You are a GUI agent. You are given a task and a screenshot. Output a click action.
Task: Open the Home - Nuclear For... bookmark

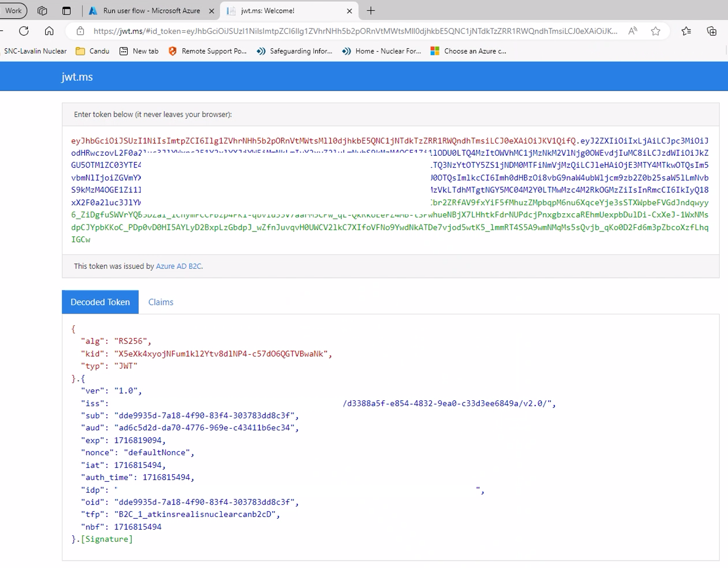point(382,51)
